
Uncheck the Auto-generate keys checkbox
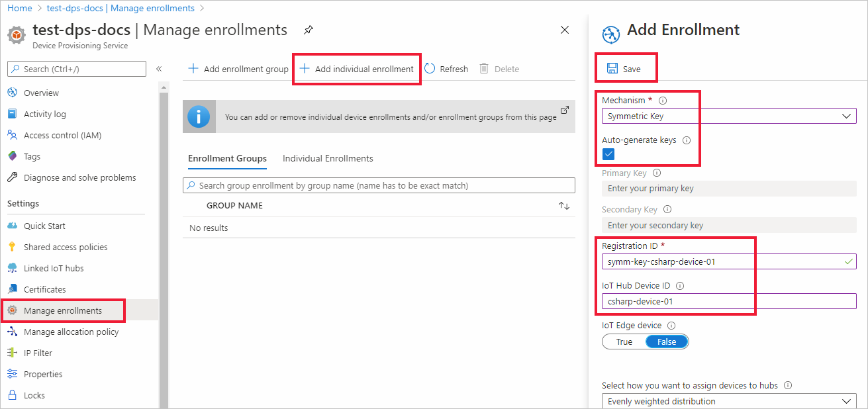[x=609, y=154]
